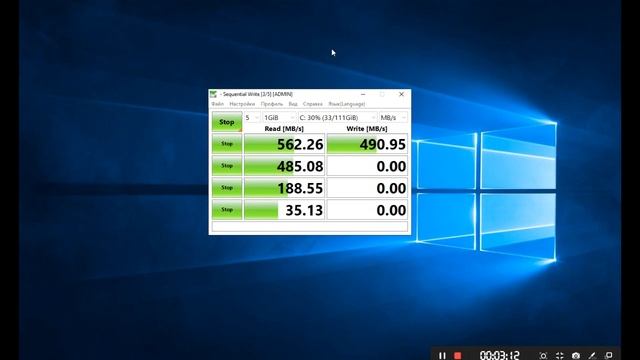Click Stop button beside 35.13 row
This screenshot has height=360, width=640.
pyautogui.click(x=227, y=210)
